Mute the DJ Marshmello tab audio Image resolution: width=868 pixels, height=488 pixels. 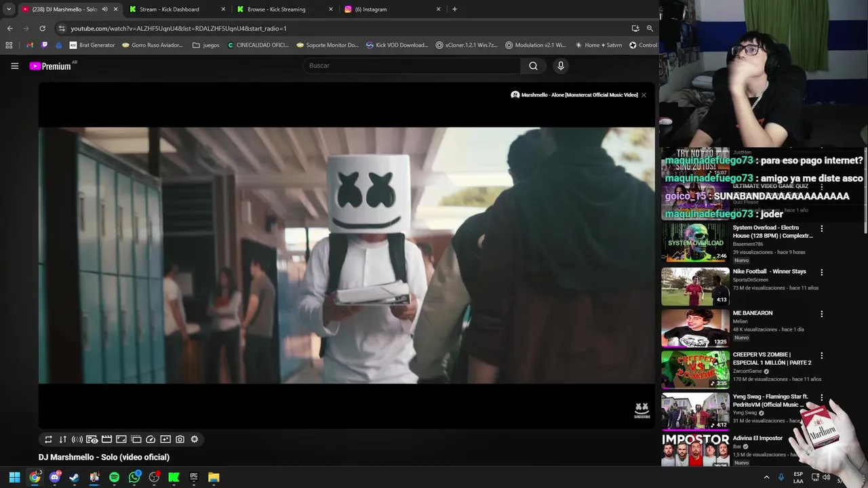[x=104, y=9]
